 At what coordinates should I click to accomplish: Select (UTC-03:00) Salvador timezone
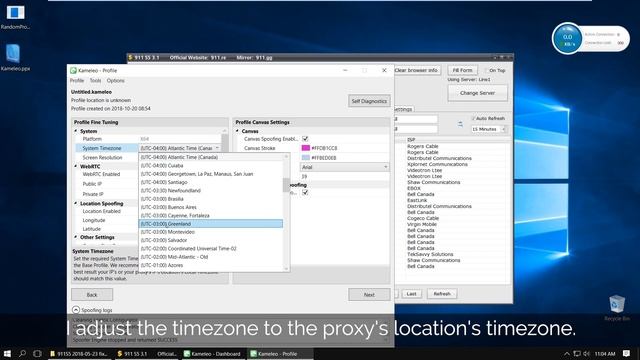point(211,240)
